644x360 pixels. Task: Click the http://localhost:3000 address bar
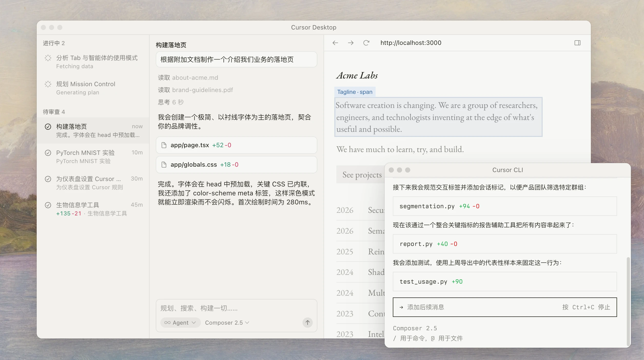click(411, 43)
